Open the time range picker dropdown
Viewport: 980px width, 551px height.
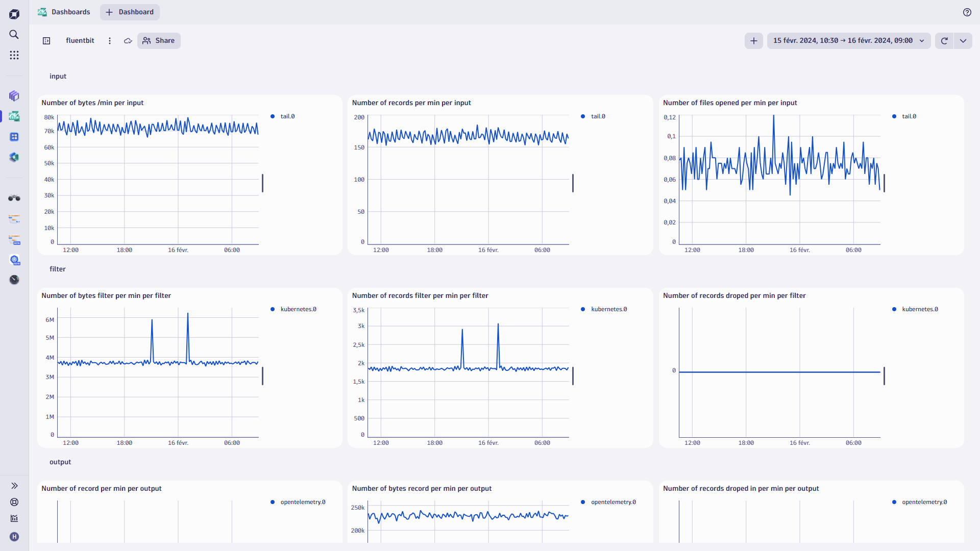pyautogui.click(x=847, y=40)
